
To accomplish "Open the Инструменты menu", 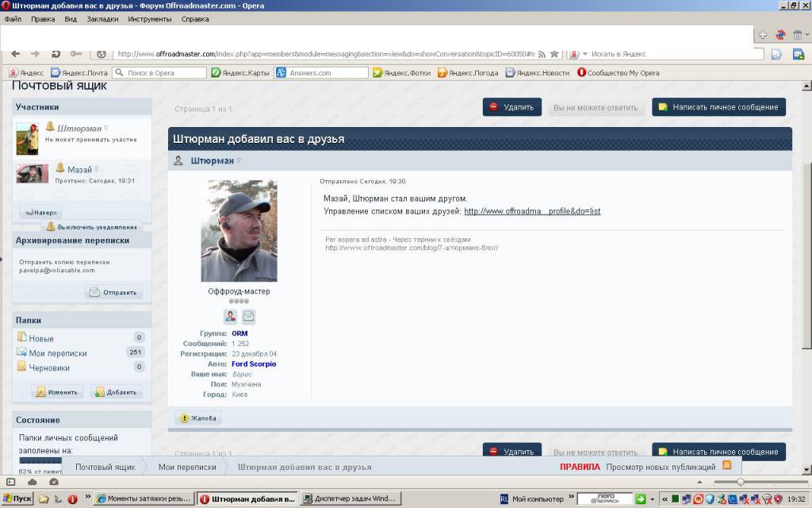I will click(150, 18).
